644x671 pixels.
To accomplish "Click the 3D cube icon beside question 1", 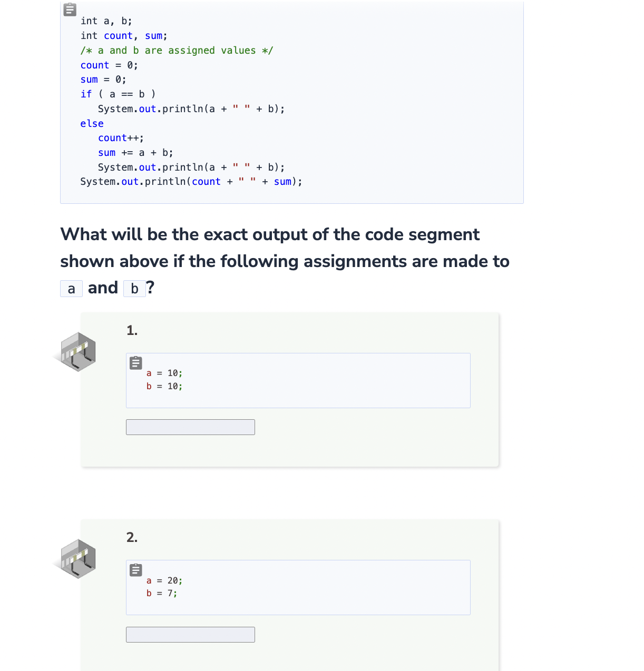I will point(77,351).
